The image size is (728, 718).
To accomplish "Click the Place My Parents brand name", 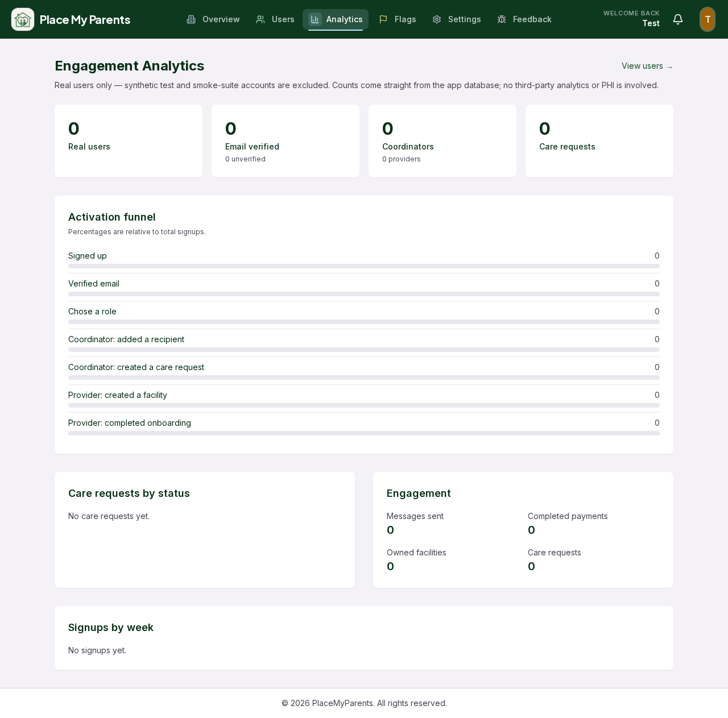I will (x=85, y=20).
